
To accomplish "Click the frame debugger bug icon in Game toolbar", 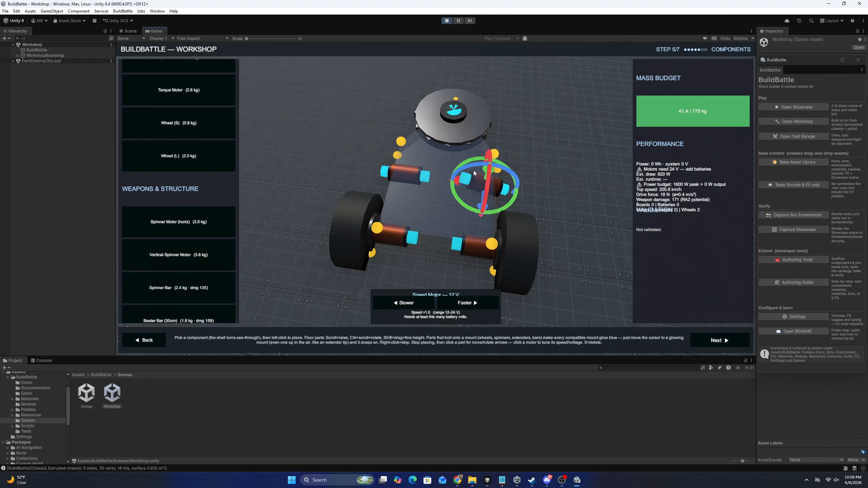I will click(x=525, y=38).
